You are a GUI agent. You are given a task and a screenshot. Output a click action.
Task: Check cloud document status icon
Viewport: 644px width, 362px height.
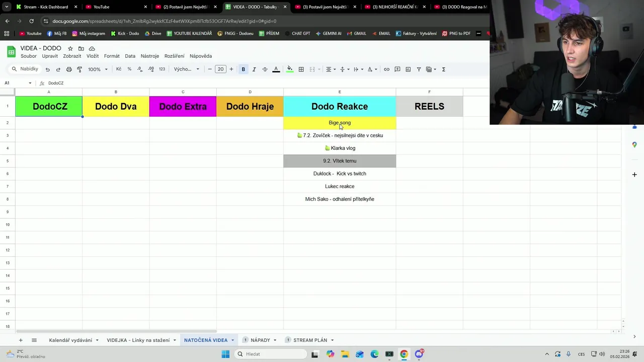click(x=92, y=49)
